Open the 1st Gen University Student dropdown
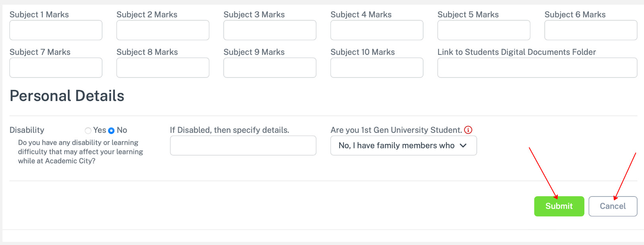Viewport: 644px width, 245px height. click(404, 146)
